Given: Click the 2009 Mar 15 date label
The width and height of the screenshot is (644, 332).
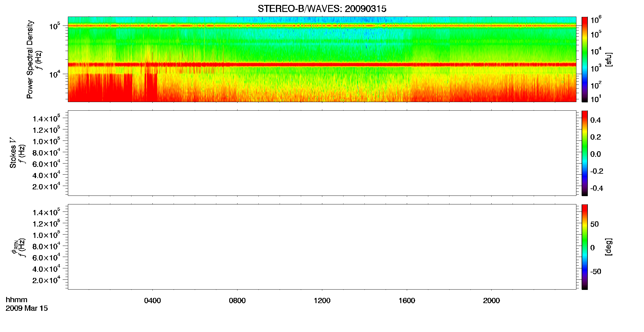Looking at the screenshot, I should (27, 308).
